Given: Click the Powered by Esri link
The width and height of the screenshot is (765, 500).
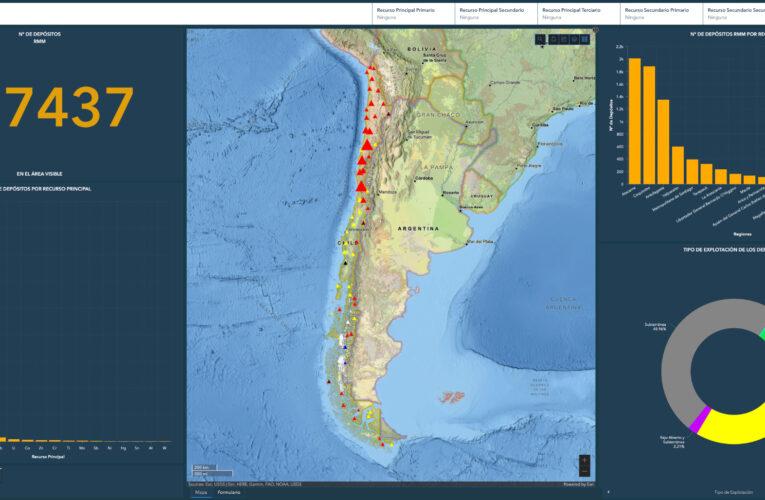Looking at the screenshot, I should [x=578, y=484].
